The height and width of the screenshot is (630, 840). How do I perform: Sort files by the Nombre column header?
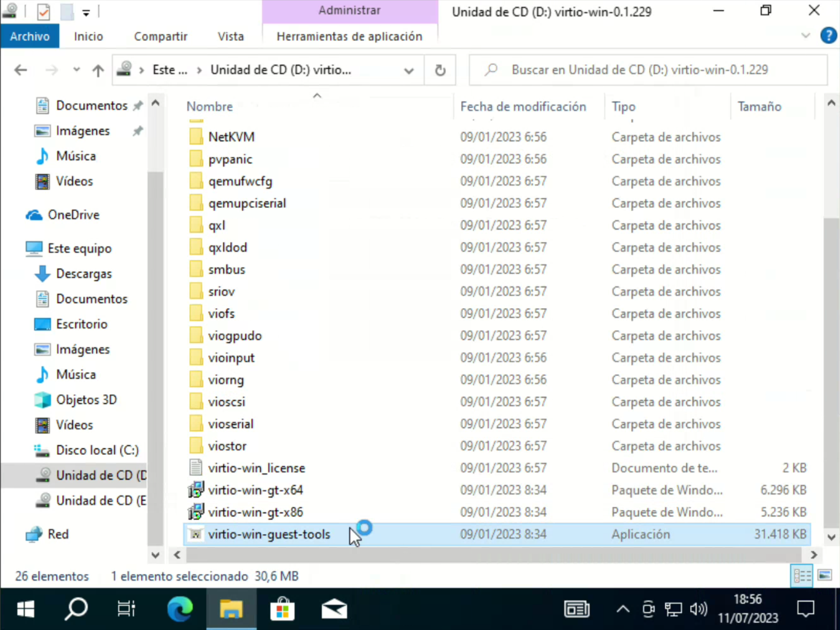[x=210, y=107]
